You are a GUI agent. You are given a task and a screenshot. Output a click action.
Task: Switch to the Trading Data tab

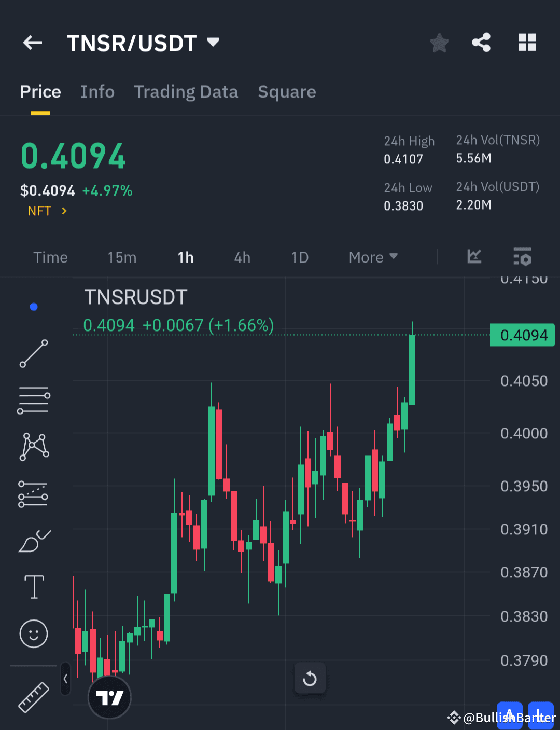[186, 92]
